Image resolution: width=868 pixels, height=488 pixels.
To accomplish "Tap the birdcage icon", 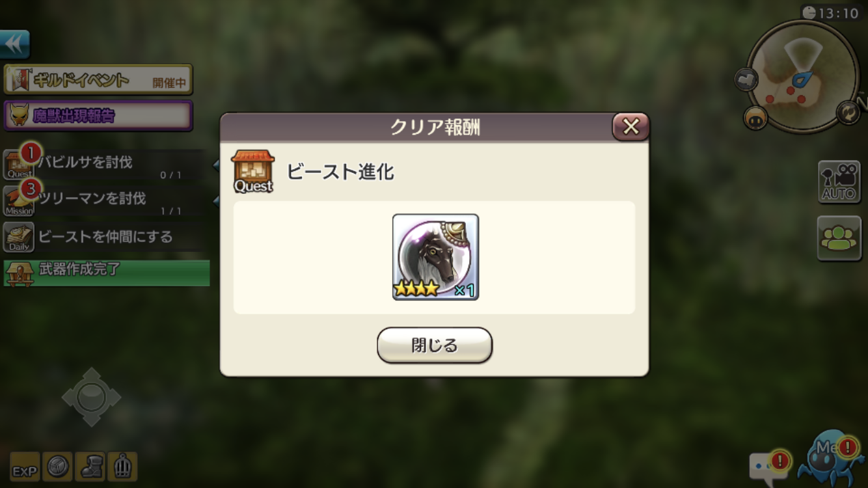I will tap(122, 467).
